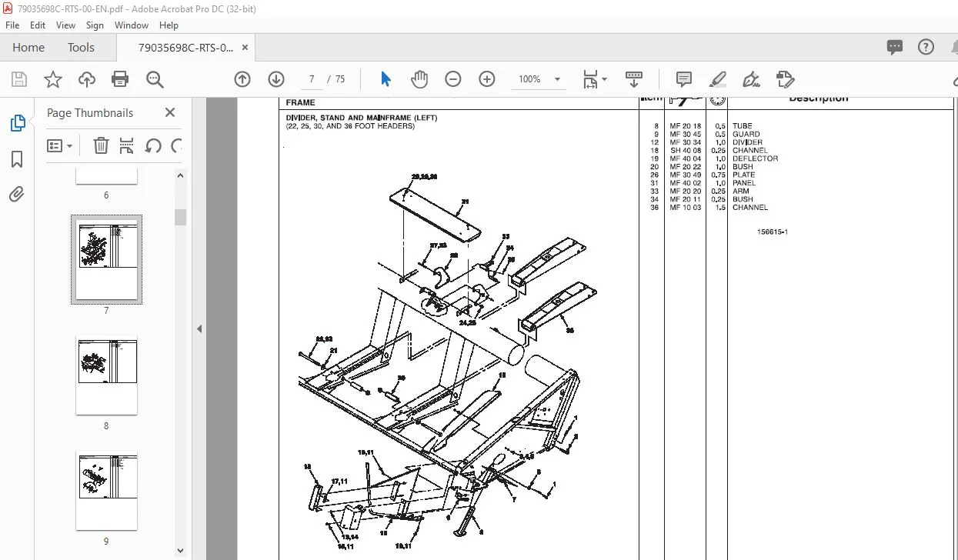Screen dimensions: 958x560
Task: Click the thumbnail panel scrollbar handle
Action: (181, 217)
